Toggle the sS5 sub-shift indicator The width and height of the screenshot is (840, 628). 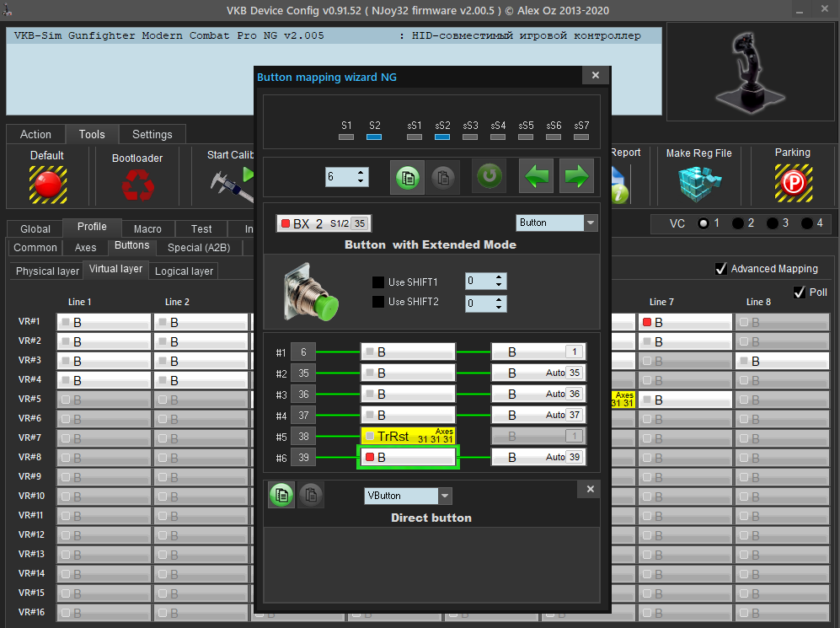[526, 137]
